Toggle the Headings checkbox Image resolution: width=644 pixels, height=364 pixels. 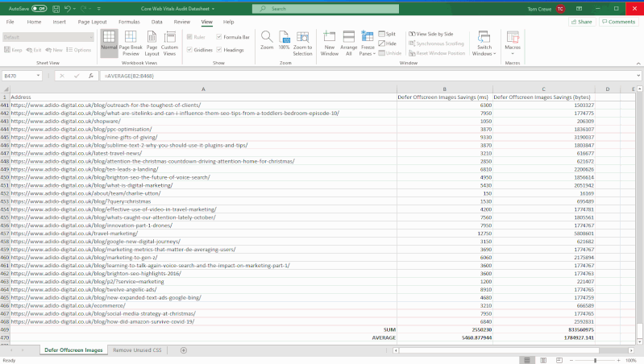[x=218, y=50]
